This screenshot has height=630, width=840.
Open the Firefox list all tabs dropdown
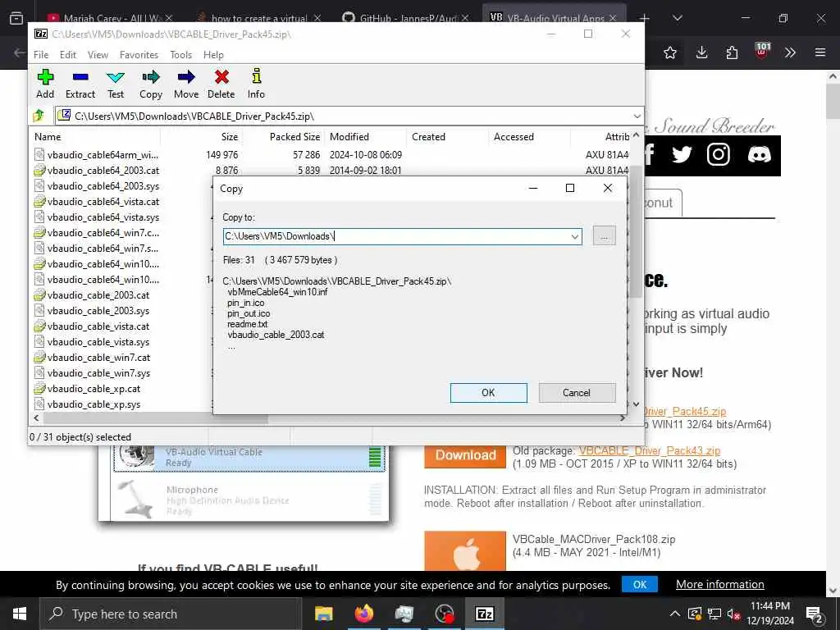point(677,18)
